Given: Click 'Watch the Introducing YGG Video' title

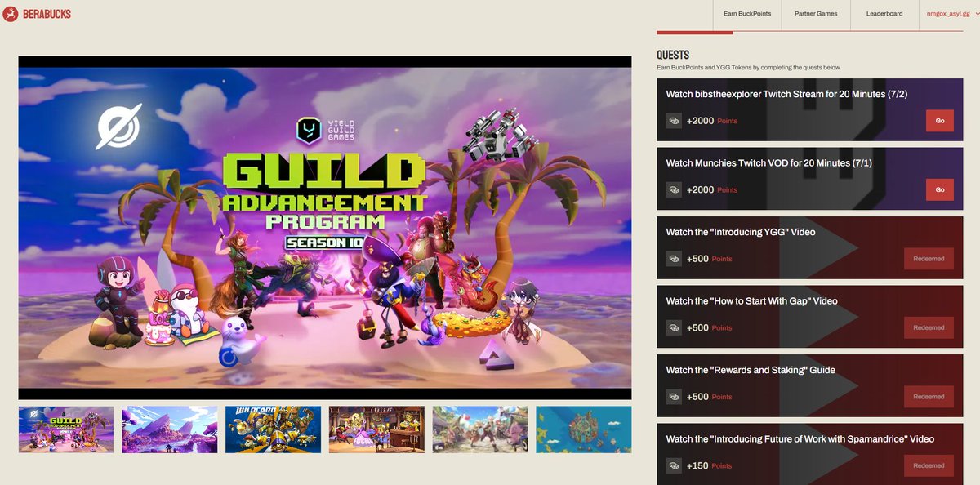Looking at the screenshot, I should coord(741,232).
